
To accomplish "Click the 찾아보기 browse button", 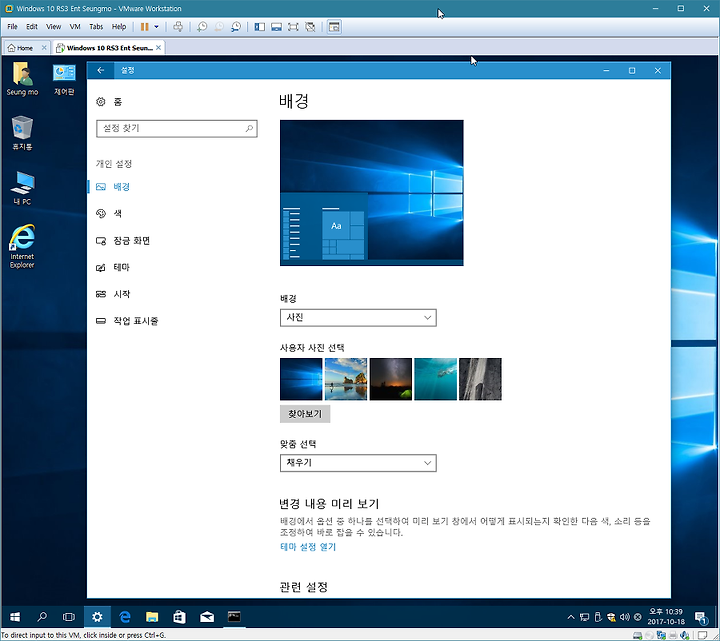I will [x=305, y=414].
